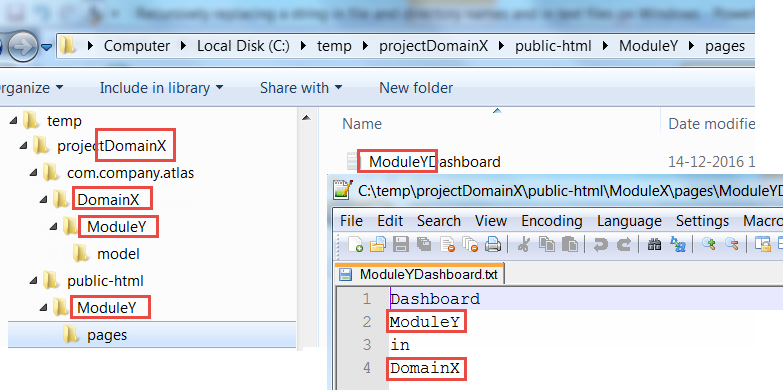This screenshot has width=783, height=390.
Task: Select the ModuleYDashboard file in file list
Action: tap(434, 161)
